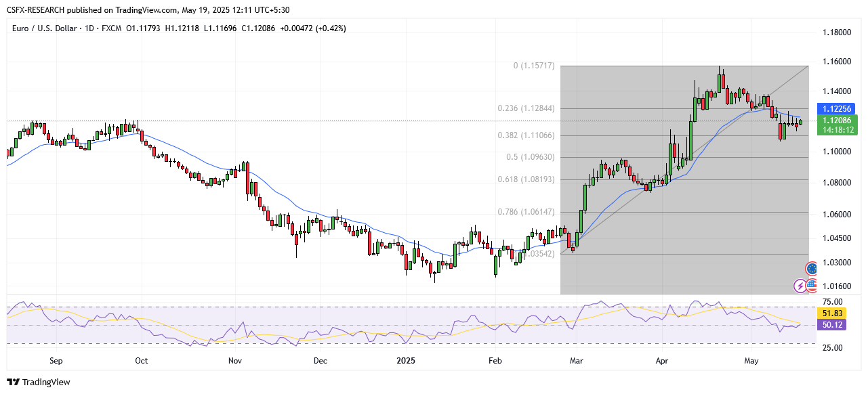The image size is (868, 394).
Task: Click the 1.06000 price axis tick
Action: coord(837,215)
